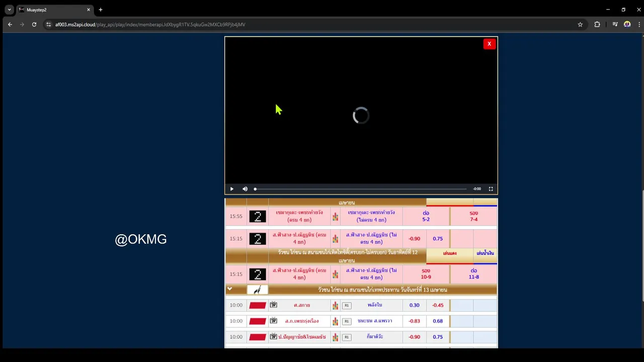The image size is (644, 362).
Task: Select เชมากูเตะ-เพชรท่ายวัง (ครบ 4 ยก)
Action: tap(299, 216)
